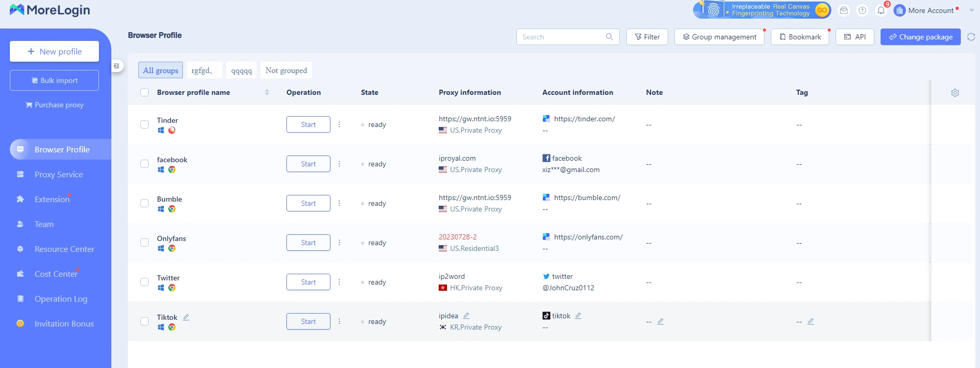
Task: Collapse sidebar with the toggle icon
Action: [x=117, y=66]
